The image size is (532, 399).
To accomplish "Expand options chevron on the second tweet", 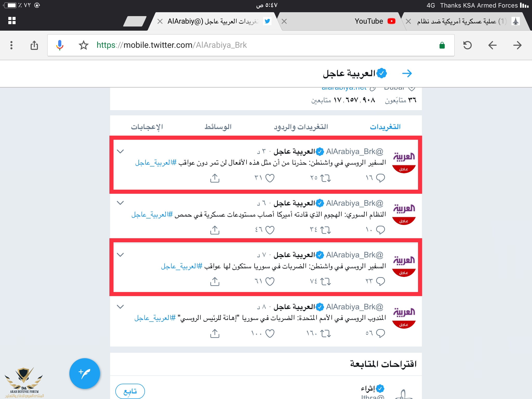I will 120,203.
